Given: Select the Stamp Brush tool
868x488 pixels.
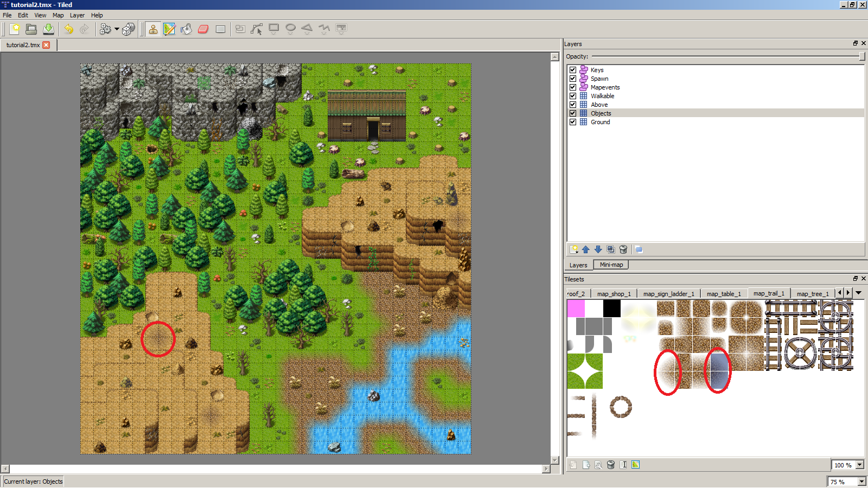Looking at the screenshot, I should 153,29.
